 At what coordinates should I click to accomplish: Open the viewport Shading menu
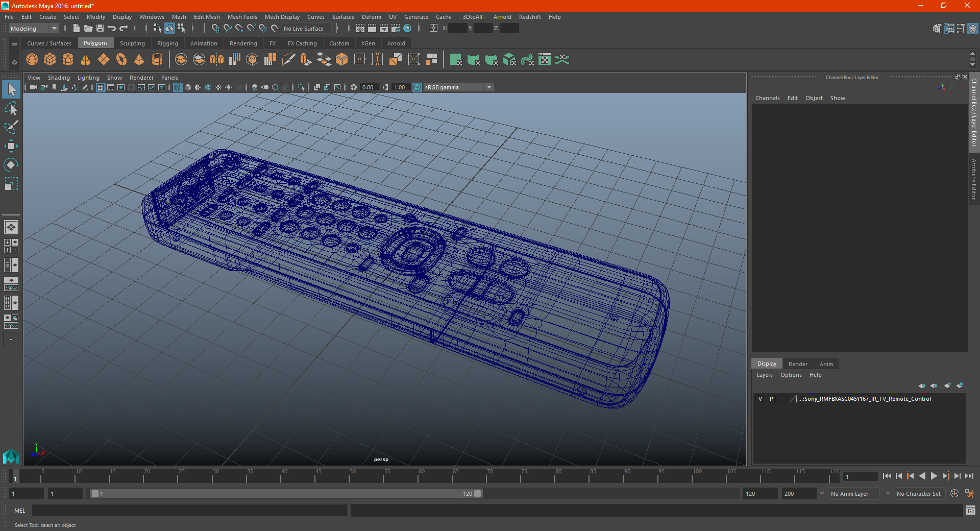[x=59, y=78]
